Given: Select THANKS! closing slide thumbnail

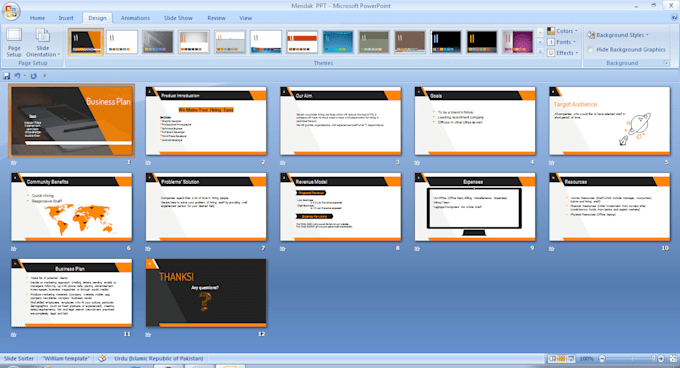Looking at the screenshot, I should click(x=206, y=293).
